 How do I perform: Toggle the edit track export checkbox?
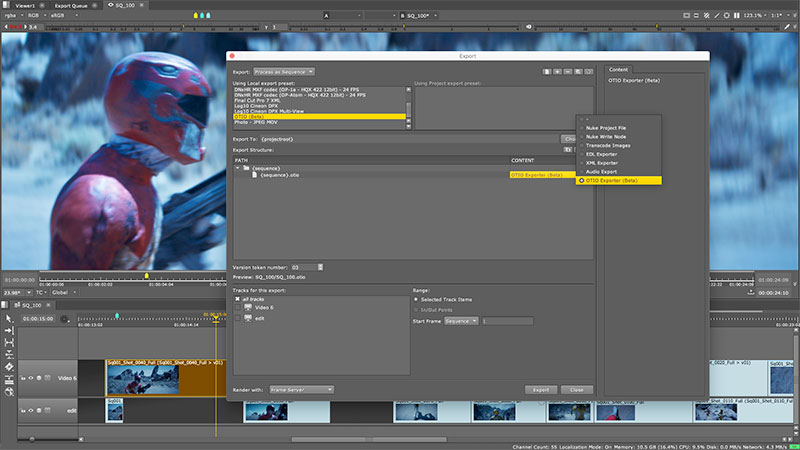[237, 318]
